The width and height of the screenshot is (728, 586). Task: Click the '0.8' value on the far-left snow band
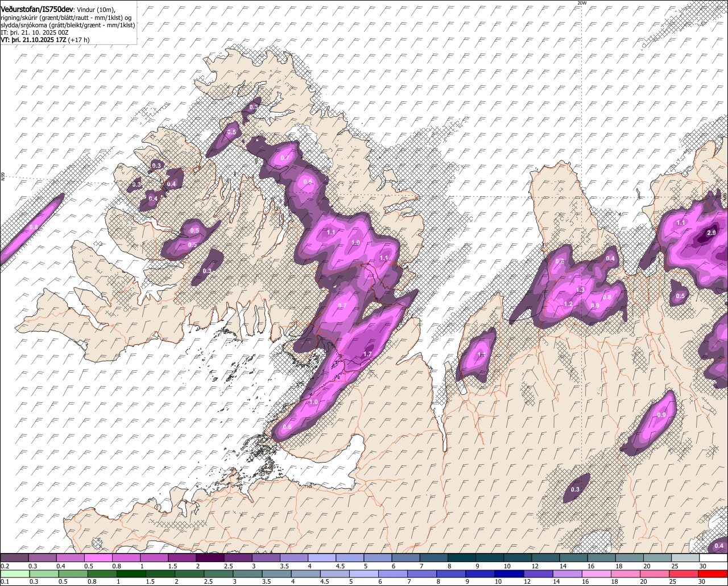33,228
